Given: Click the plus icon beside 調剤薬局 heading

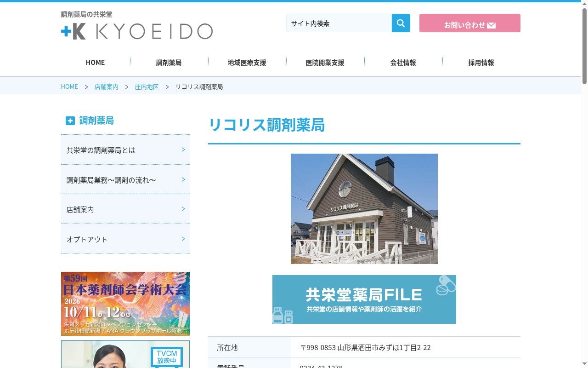Looking at the screenshot, I should pyautogui.click(x=70, y=121).
